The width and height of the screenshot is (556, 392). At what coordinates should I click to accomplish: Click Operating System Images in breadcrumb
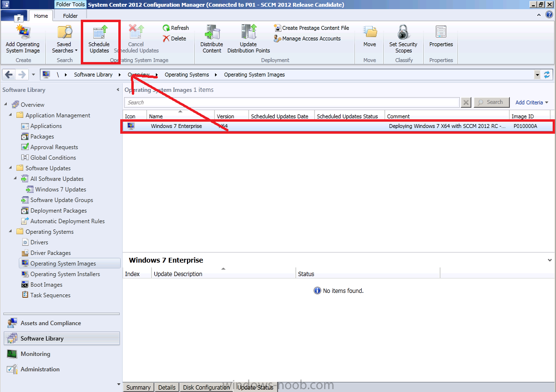click(254, 75)
